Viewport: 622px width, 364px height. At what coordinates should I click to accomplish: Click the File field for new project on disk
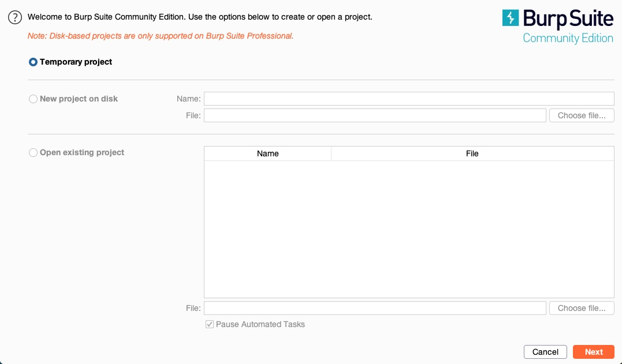[374, 115]
